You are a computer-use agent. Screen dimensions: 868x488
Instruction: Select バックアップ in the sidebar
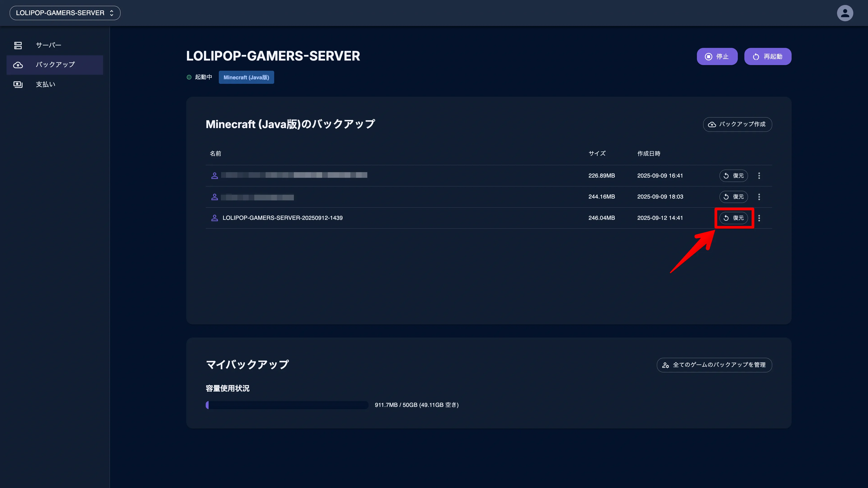[55, 65]
